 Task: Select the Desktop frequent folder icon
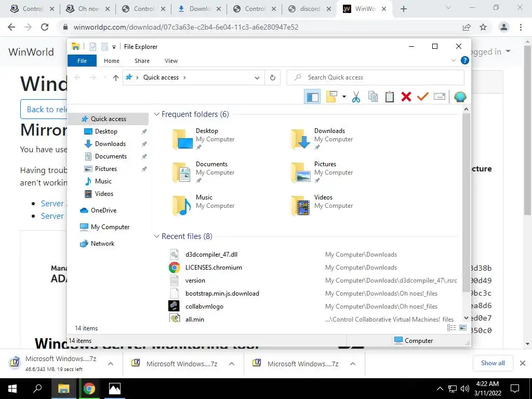click(182, 139)
